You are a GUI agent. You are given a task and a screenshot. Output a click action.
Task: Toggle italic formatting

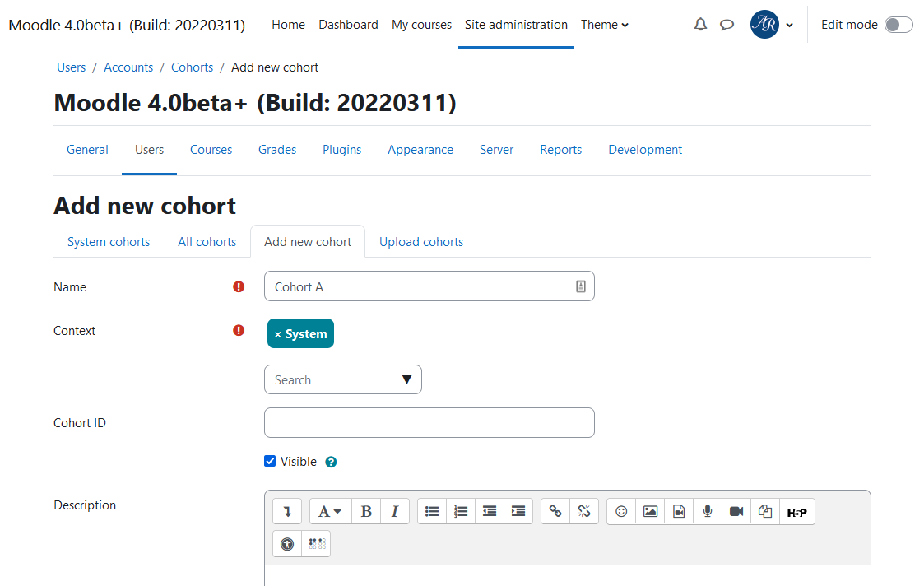pyautogui.click(x=395, y=511)
